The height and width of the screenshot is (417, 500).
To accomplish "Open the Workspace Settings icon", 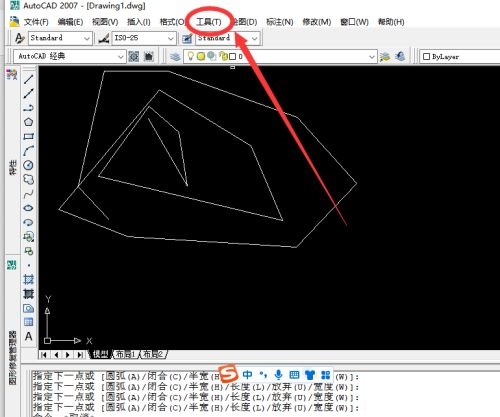I will click(134, 56).
